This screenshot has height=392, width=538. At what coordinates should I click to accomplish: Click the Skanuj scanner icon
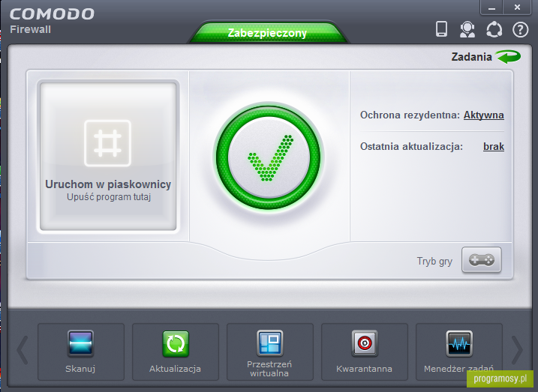80,343
